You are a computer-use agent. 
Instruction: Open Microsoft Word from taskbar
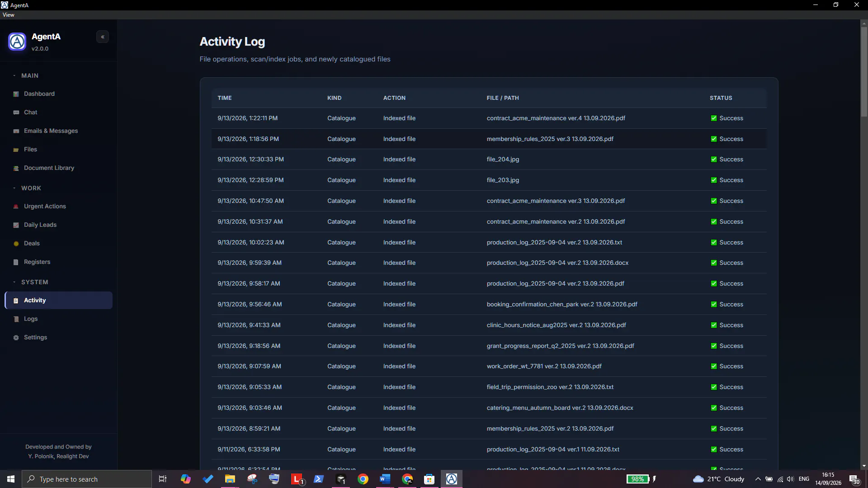[x=385, y=479]
